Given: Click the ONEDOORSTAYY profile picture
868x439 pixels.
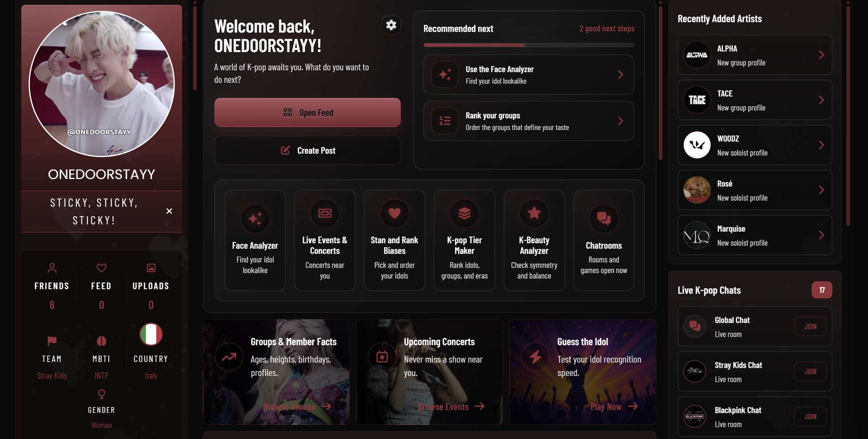Looking at the screenshot, I should point(102,84).
